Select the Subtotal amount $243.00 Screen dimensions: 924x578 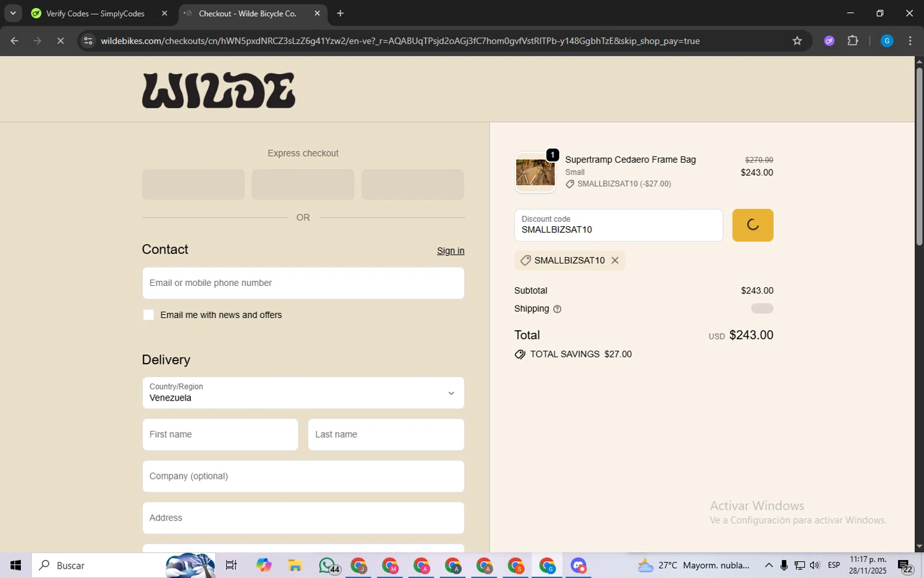tap(757, 291)
